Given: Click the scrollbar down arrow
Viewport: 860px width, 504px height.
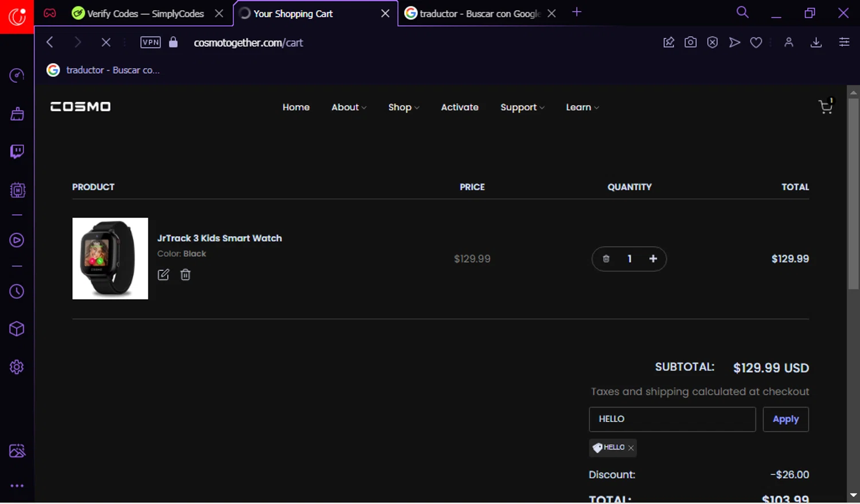Looking at the screenshot, I should pos(853,495).
